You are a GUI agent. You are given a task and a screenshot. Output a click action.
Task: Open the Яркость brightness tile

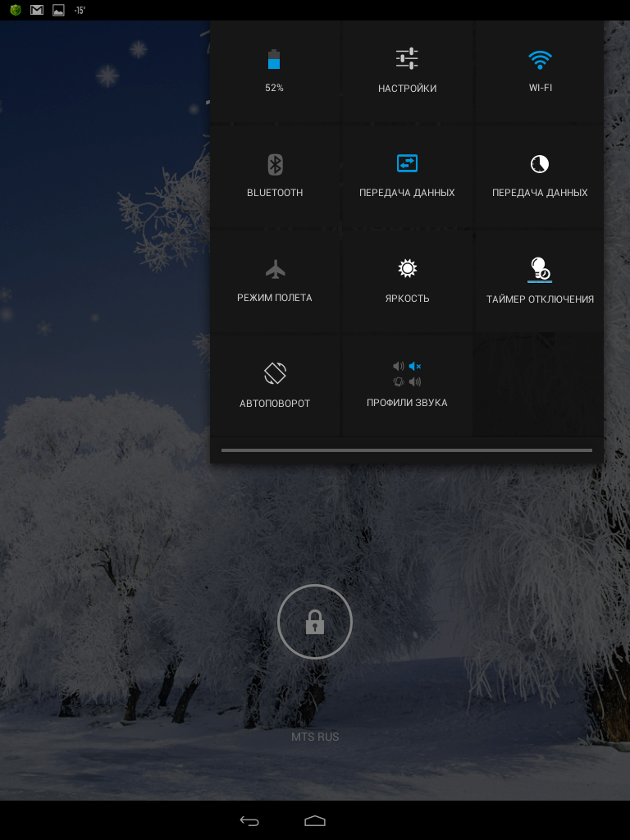407,281
